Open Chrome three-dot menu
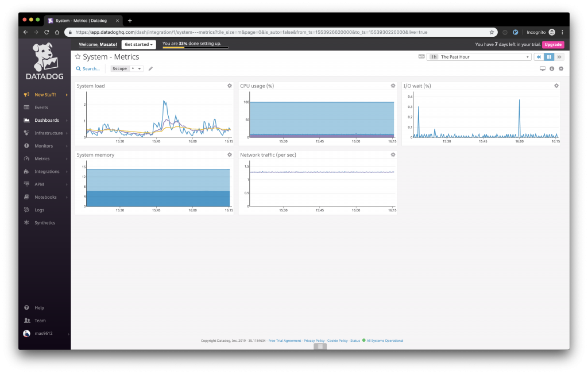This screenshot has height=374, width=588. [562, 32]
